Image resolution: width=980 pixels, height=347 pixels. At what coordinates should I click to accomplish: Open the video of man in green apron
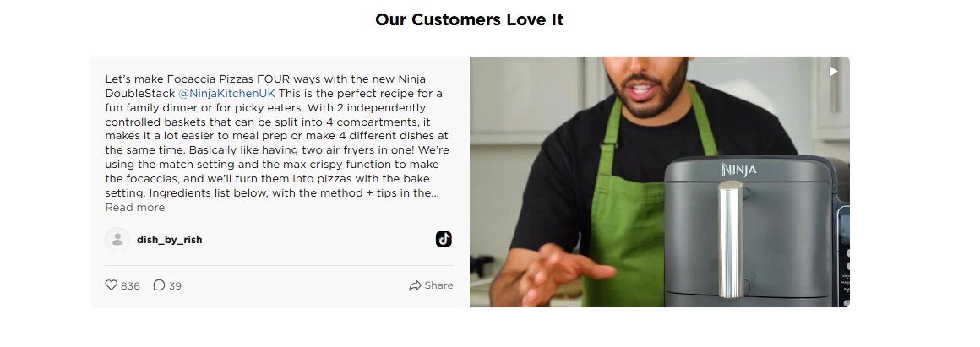pyautogui.click(x=659, y=182)
